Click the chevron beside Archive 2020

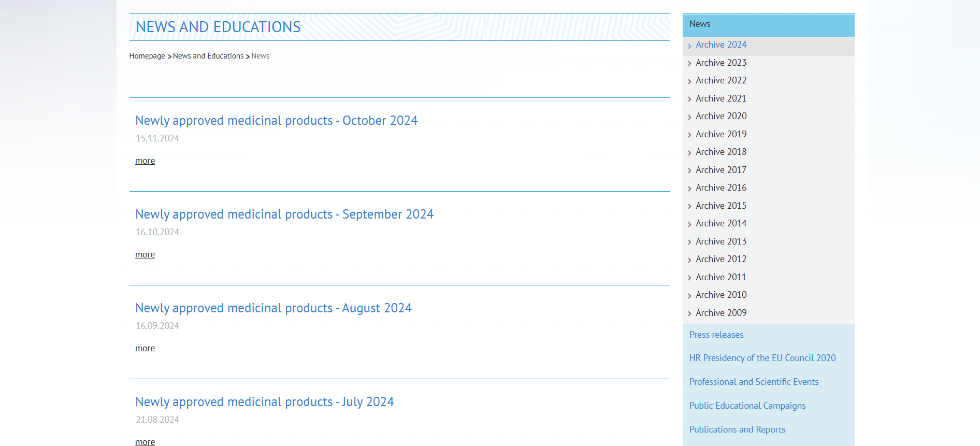(689, 117)
